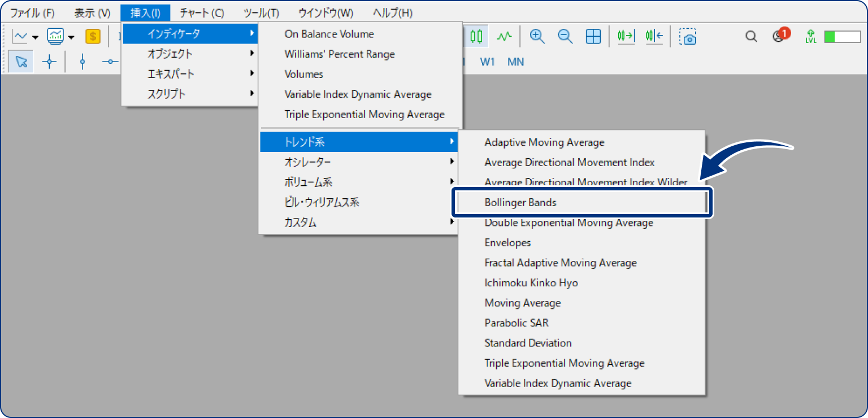Click the auto scroll chart icon
Viewport: 868px width, 418px height.
click(626, 37)
